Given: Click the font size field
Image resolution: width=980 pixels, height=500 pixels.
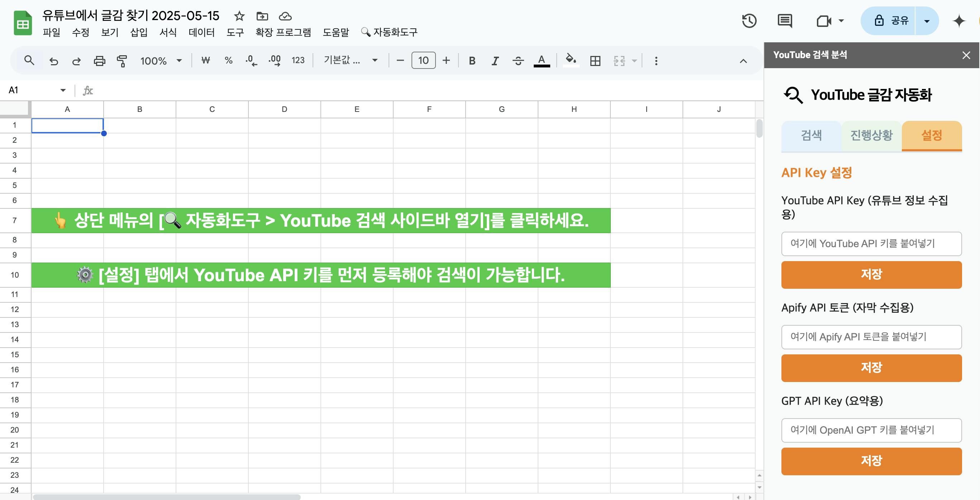Looking at the screenshot, I should (423, 60).
